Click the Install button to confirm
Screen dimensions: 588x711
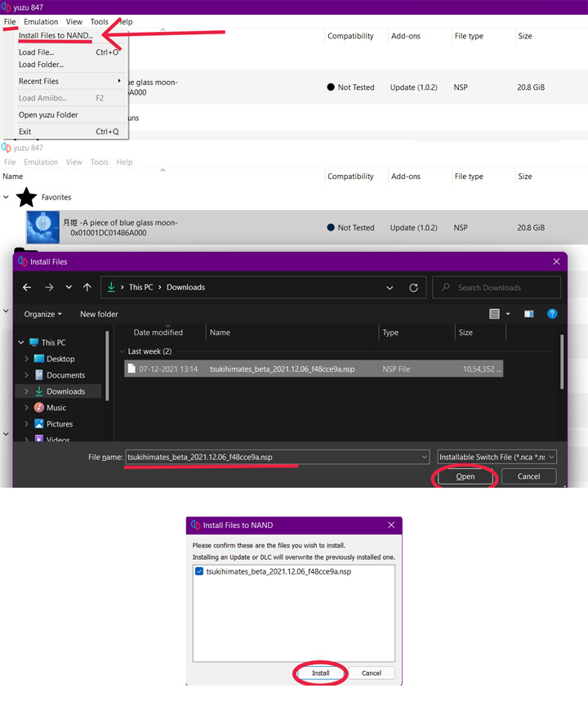coord(320,673)
